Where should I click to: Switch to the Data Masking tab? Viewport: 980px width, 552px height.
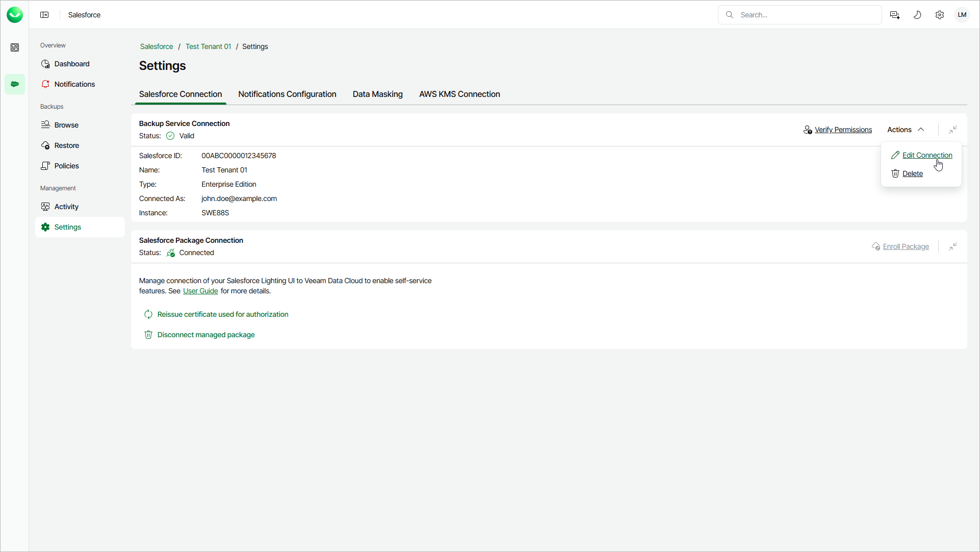pyautogui.click(x=377, y=94)
